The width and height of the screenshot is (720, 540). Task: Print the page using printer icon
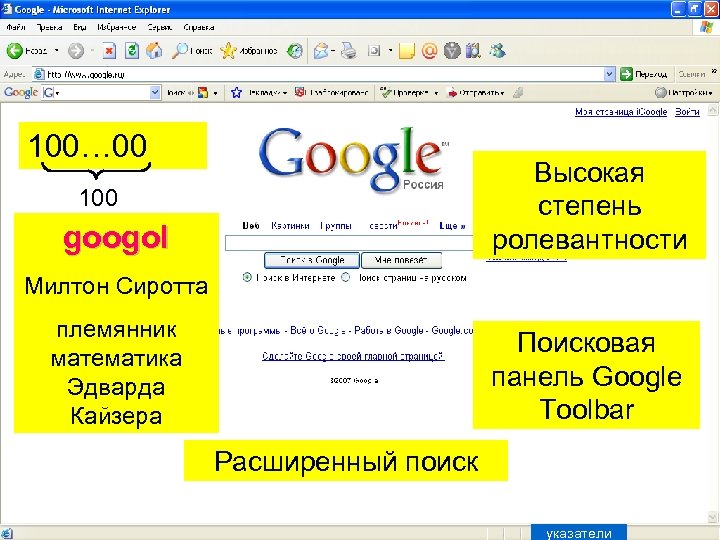[349, 51]
